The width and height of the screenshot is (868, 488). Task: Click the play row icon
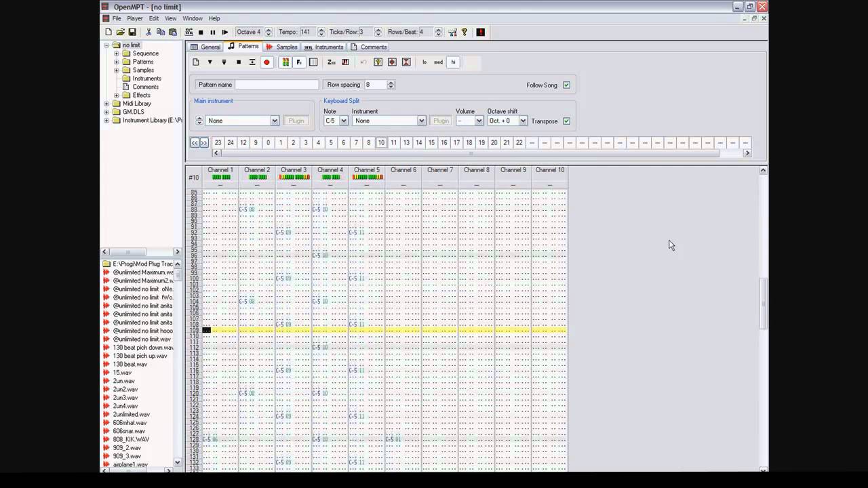(252, 62)
